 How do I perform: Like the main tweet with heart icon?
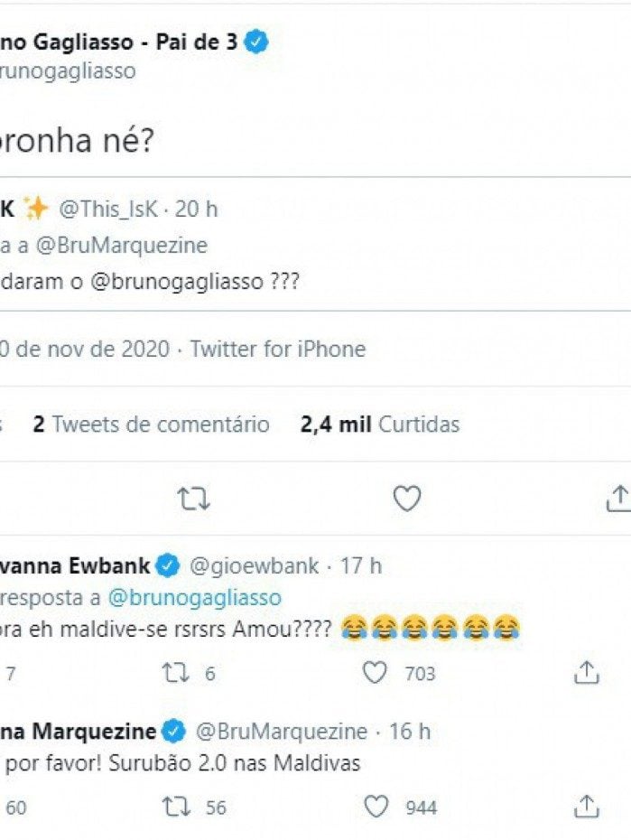point(407,499)
